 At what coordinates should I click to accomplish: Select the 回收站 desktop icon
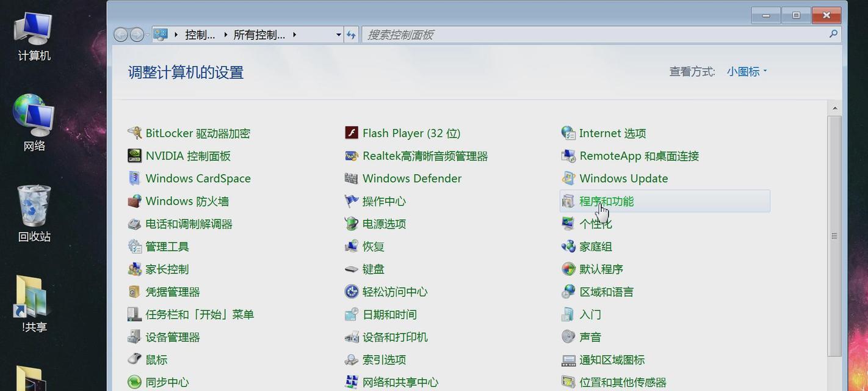tap(34, 213)
